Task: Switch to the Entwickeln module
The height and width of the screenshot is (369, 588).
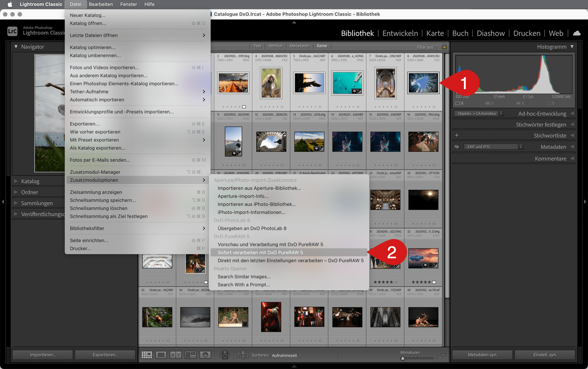Action: tap(400, 33)
